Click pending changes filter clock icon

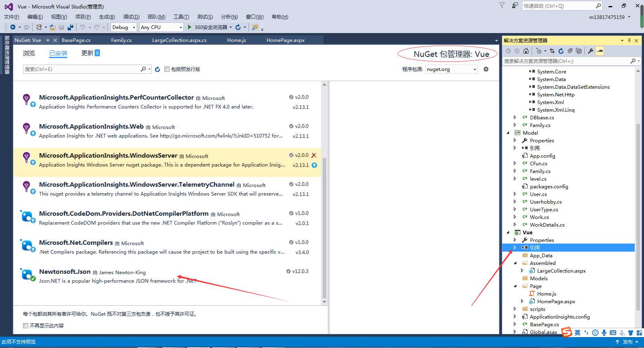coord(539,51)
